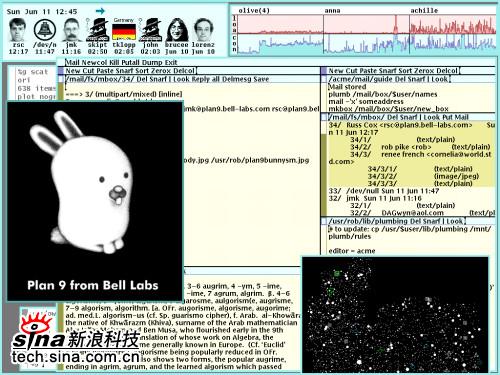Click Put in /mail/fs/mbox/ tag
The width and height of the screenshot is (500, 375).
pyautogui.click(x=447, y=117)
